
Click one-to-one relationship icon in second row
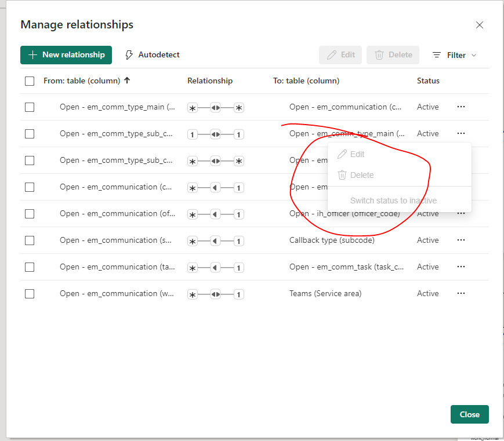click(216, 134)
